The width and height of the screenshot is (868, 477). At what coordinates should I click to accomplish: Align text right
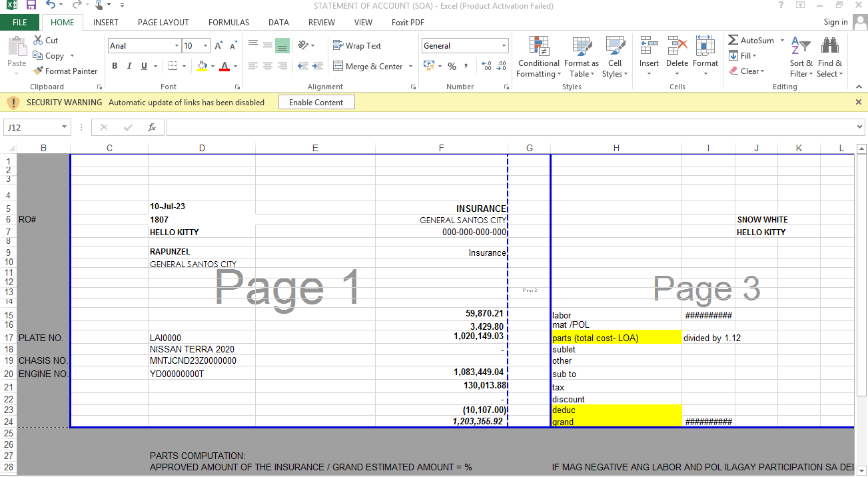tap(282, 66)
